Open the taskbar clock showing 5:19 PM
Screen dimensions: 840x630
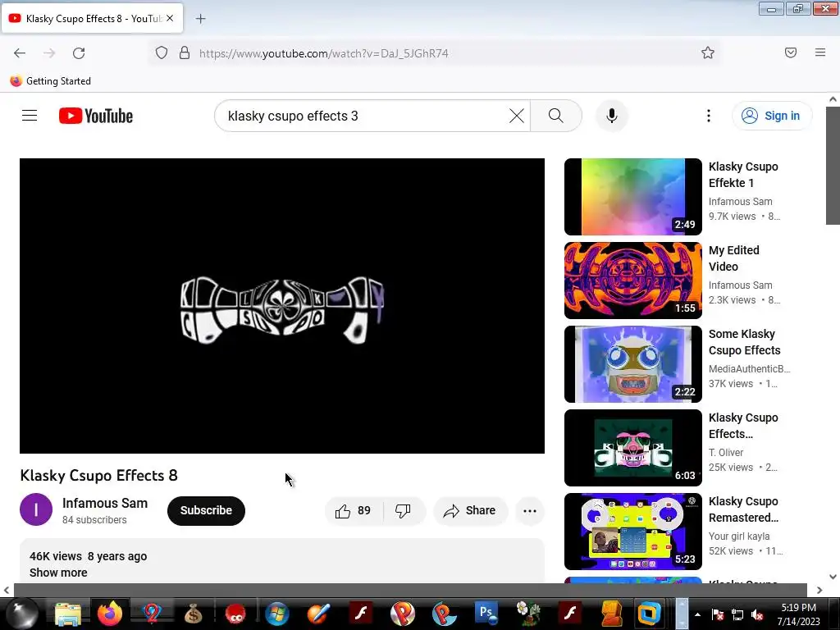(x=798, y=614)
